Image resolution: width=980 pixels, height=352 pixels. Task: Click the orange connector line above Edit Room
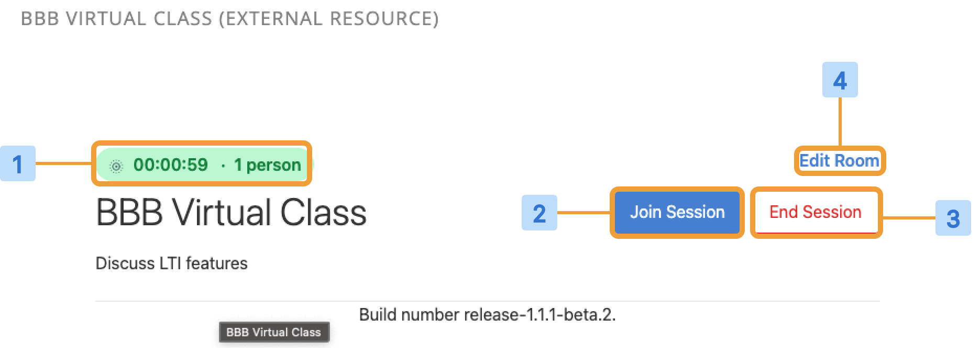pyautogui.click(x=840, y=122)
